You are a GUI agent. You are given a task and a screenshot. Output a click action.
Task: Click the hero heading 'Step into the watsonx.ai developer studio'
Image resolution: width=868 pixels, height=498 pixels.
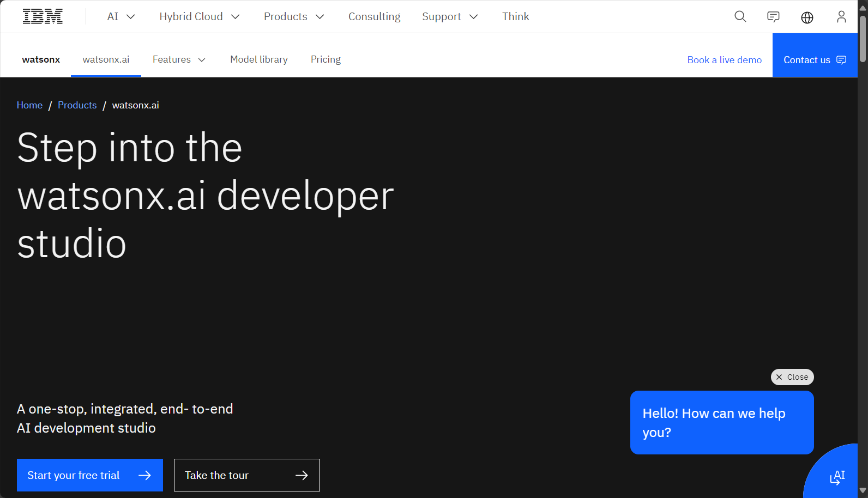(x=206, y=195)
